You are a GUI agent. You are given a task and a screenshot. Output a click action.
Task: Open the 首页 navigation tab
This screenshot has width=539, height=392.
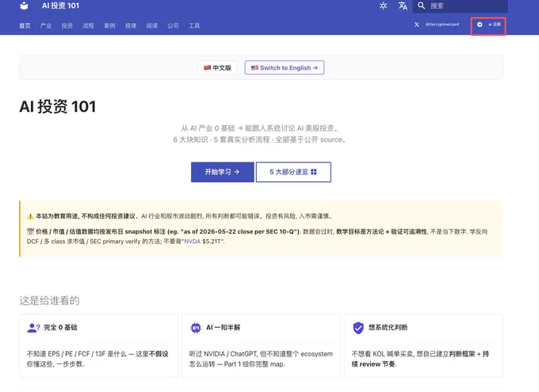pyautogui.click(x=25, y=26)
